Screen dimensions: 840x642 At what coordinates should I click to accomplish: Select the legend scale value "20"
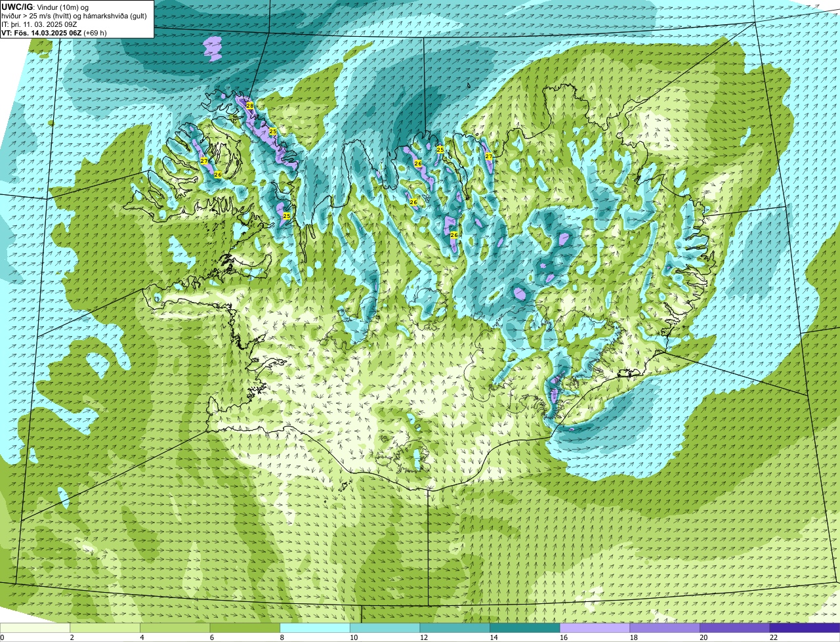(x=703, y=637)
